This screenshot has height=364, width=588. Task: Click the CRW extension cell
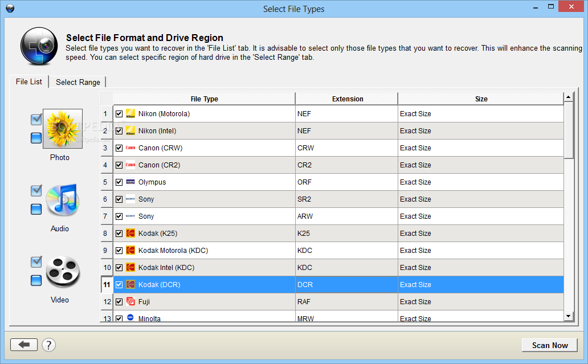346,148
